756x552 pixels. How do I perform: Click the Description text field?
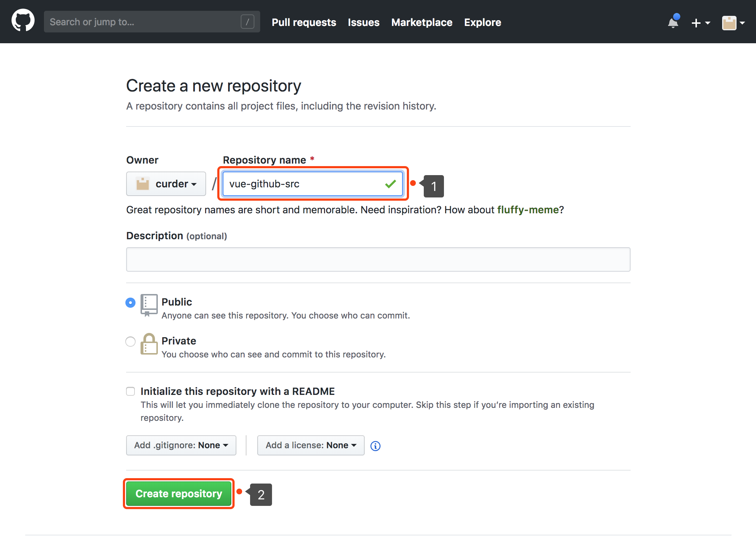(x=378, y=259)
